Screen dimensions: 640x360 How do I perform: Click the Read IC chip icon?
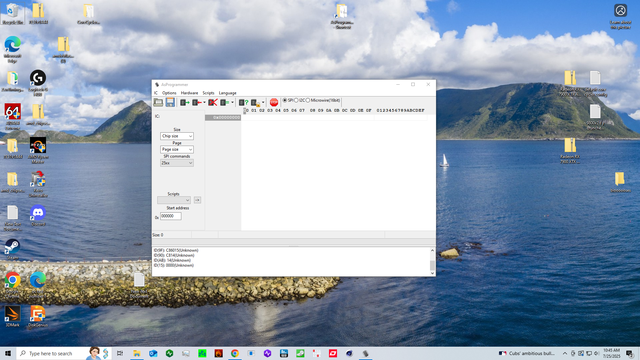(x=184, y=102)
